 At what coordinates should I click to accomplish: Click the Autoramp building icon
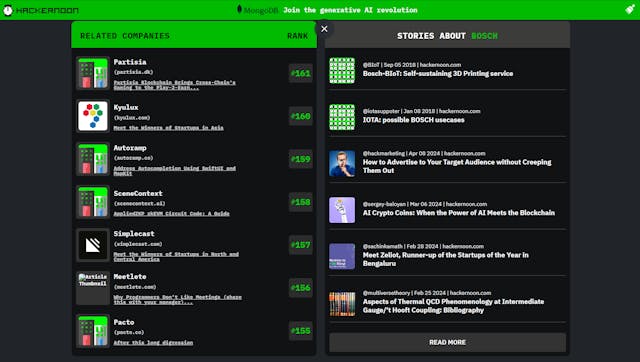click(x=93, y=159)
